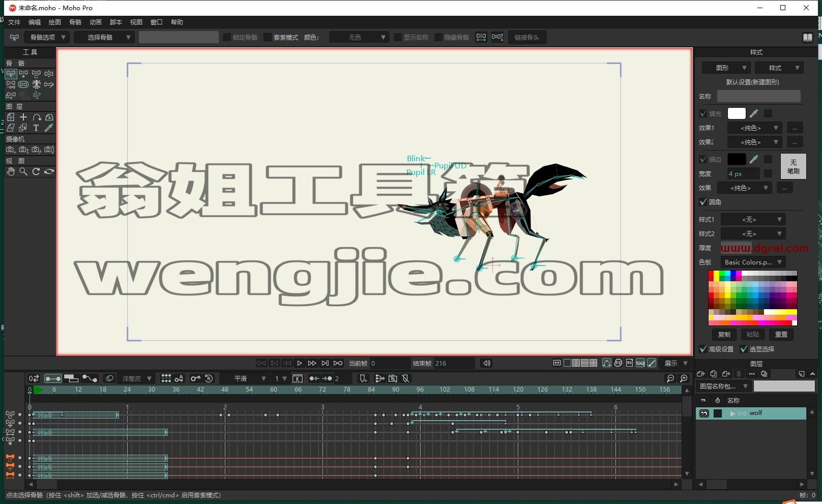Zoom in the timeline
This screenshot has height=504, width=822.
coord(684,378)
